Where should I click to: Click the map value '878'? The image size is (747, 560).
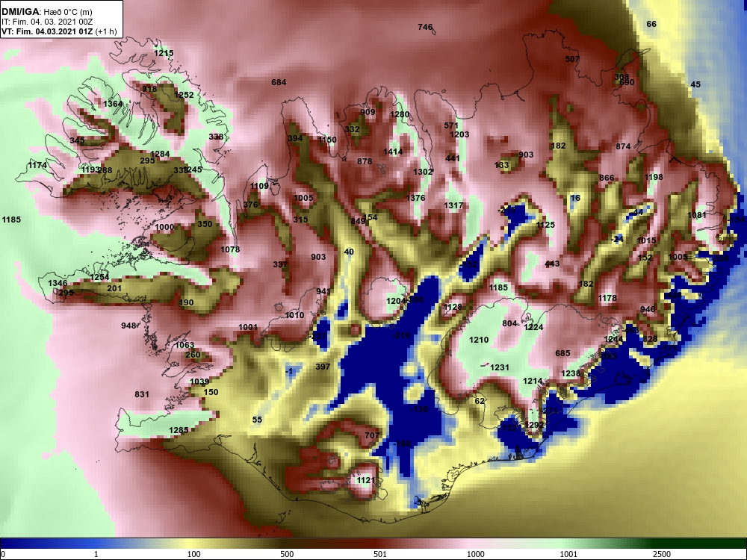[x=365, y=161]
